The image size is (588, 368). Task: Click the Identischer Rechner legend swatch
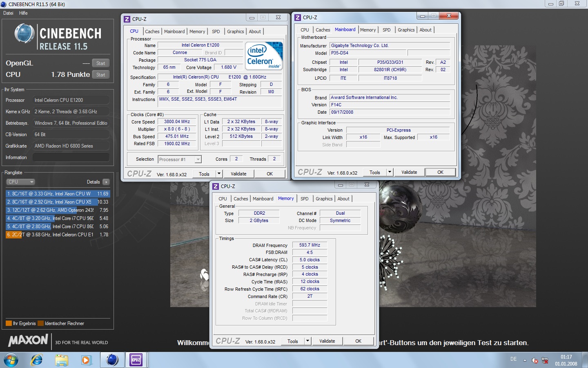[40, 323]
